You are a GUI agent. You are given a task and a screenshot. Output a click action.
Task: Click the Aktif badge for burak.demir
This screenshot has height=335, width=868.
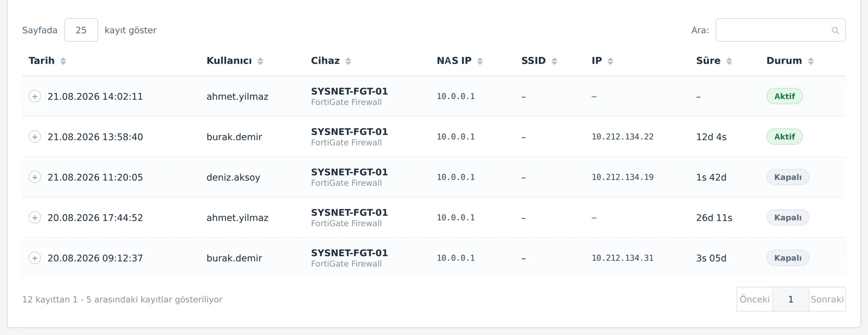coord(785,137)
